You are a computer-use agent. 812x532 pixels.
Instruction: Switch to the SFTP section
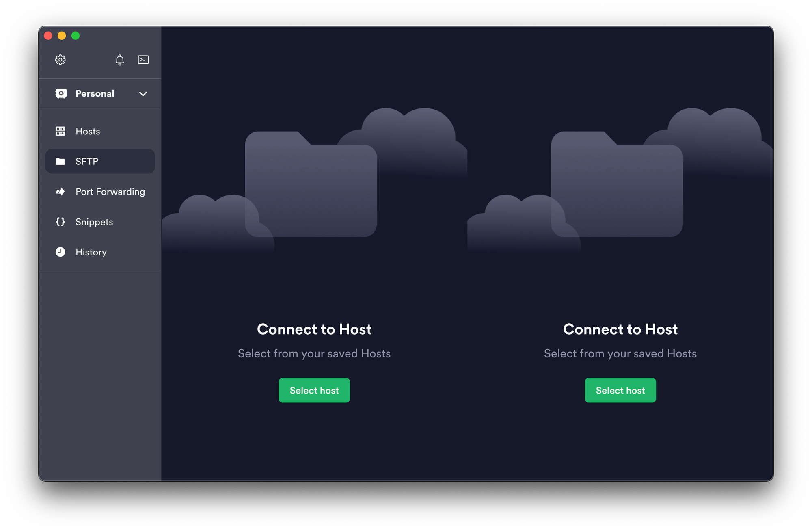(87, 162)
